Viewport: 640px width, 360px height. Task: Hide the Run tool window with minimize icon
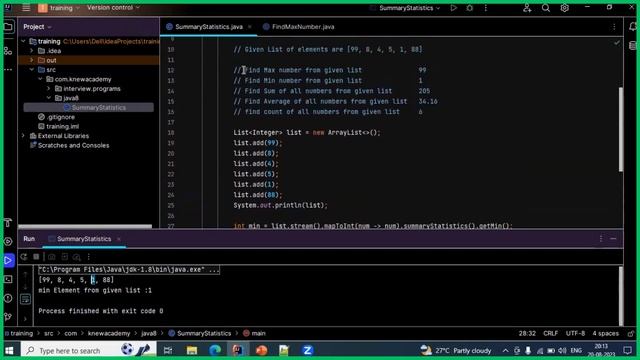point(613,239)
